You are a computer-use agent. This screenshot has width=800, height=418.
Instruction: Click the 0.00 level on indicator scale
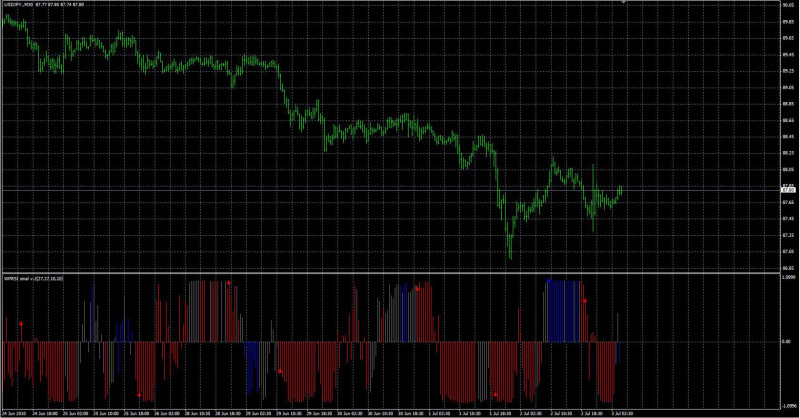tap(785, 341)
